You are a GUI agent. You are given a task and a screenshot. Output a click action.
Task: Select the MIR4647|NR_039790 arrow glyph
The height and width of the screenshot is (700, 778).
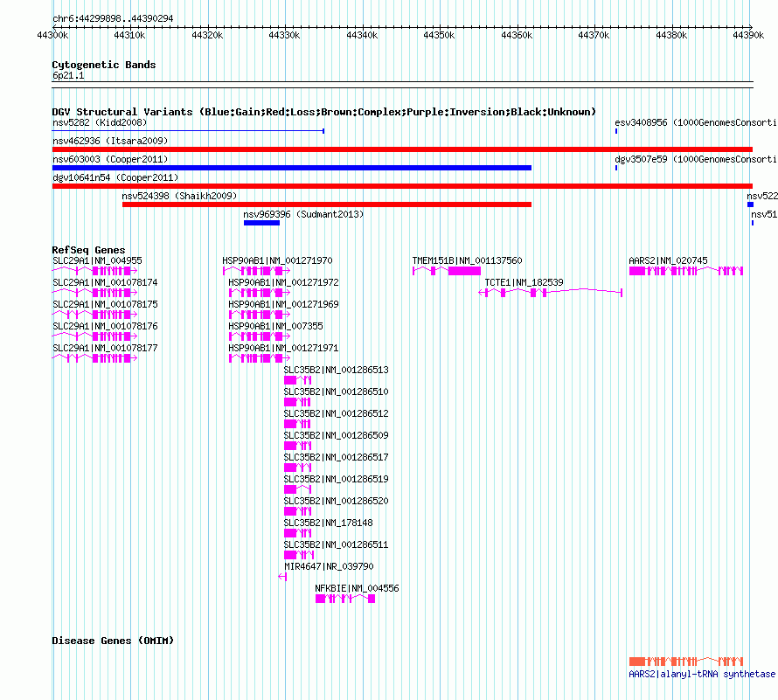tap(282, 577)
